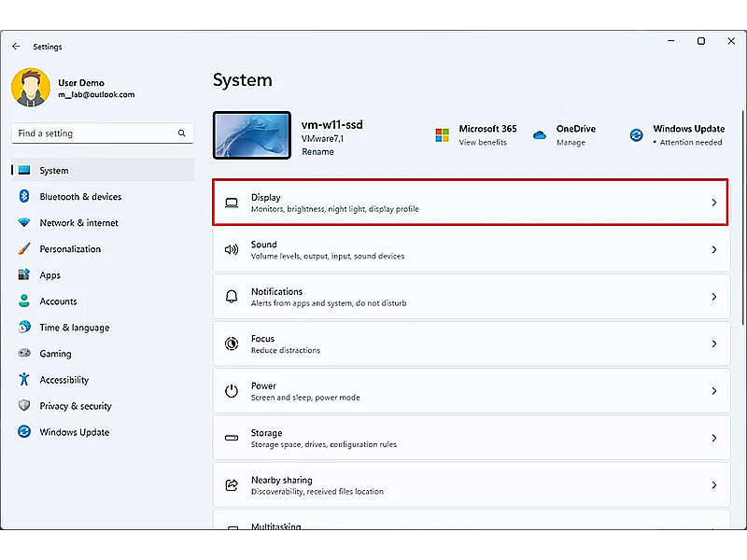Open Storage via its chevron
Screen dimensions: 747x560
(713, 438)
